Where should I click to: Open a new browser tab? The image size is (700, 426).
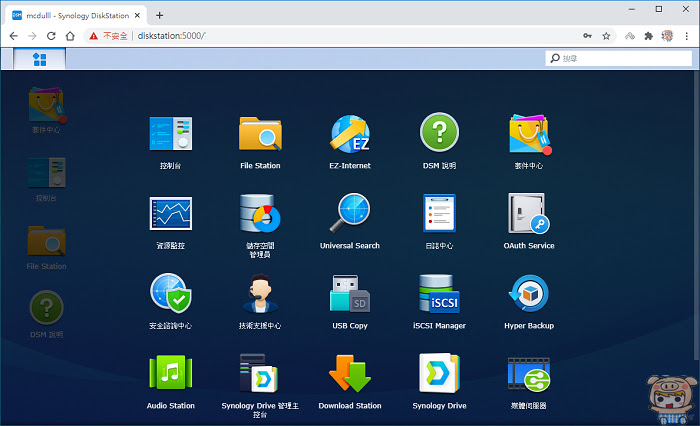click(x=159, y=16)
